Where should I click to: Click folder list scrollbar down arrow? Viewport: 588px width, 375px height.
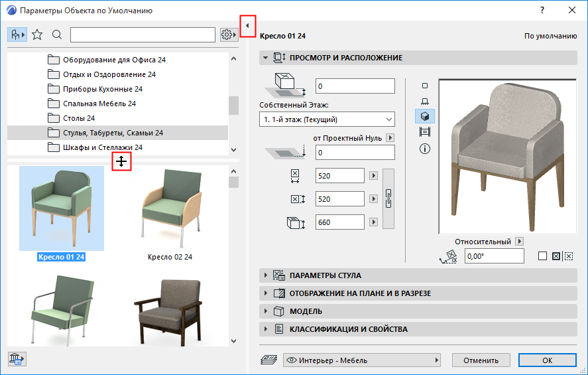point(233,150)
